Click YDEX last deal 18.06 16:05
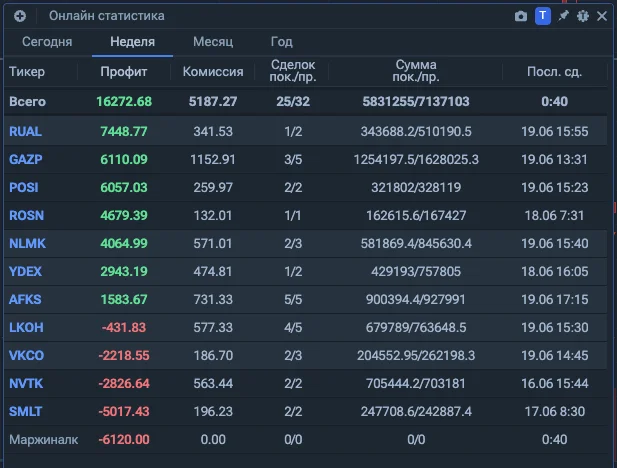 coord(554,271)
